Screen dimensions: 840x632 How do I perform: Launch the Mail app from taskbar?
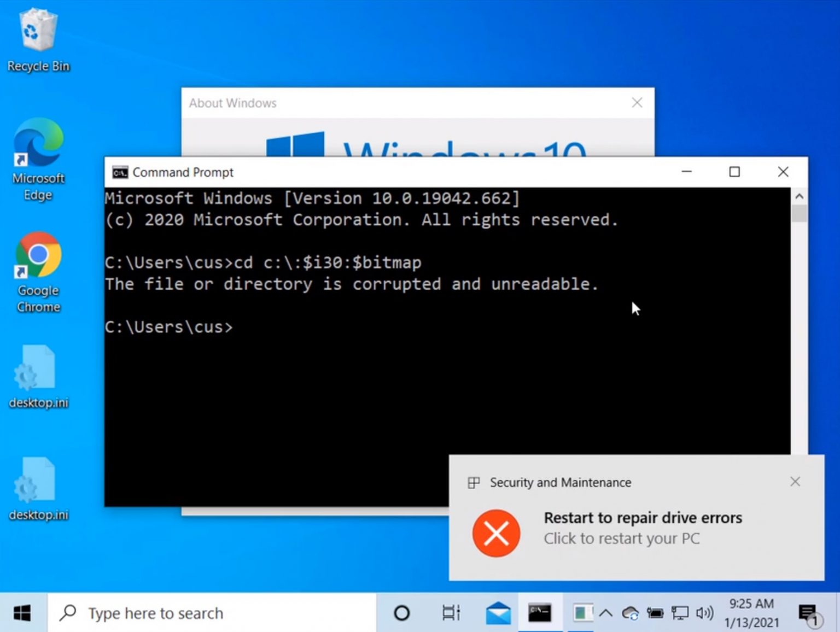tap(498, 613)
